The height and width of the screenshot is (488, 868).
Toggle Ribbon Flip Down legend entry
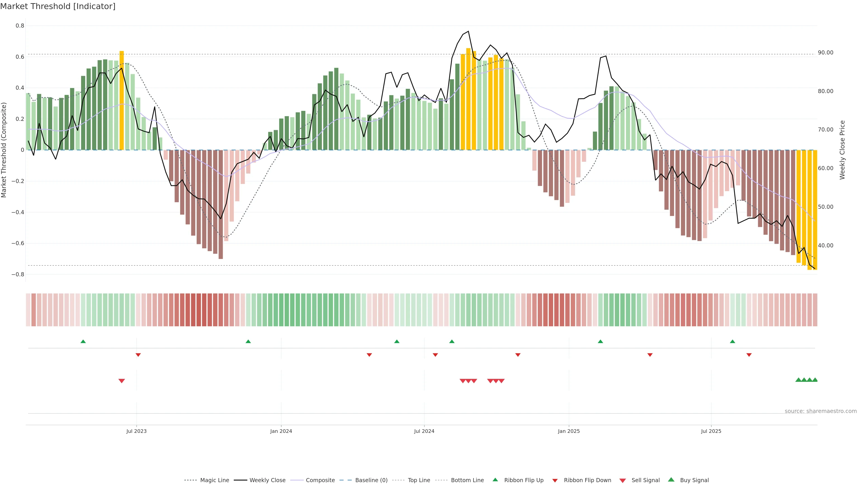587,480
